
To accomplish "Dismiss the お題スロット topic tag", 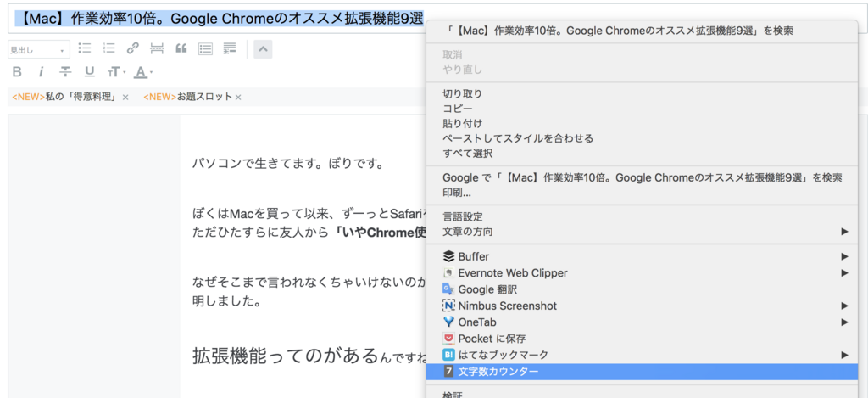I will point(238,98).
